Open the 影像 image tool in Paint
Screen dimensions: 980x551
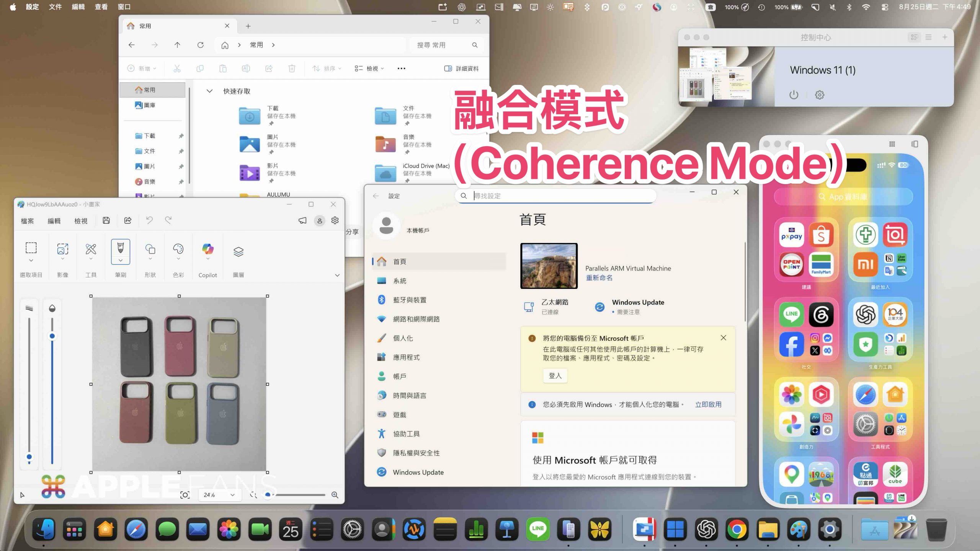point(63,249)
